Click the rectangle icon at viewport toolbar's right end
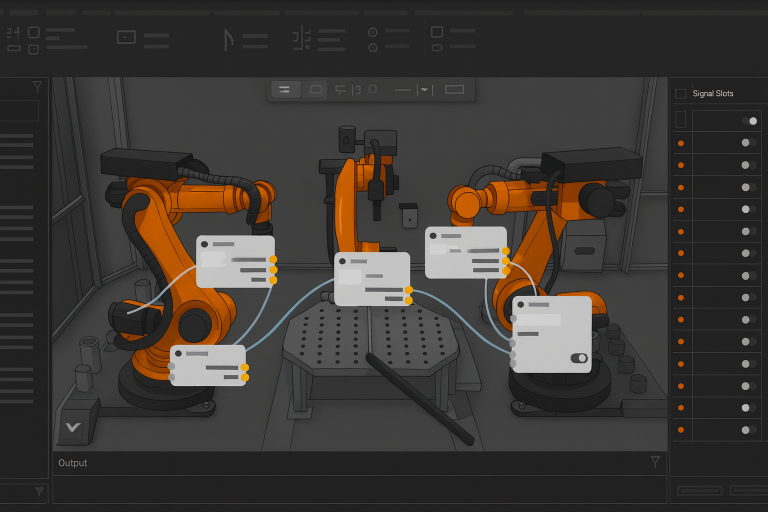 [x=454, y=90]
